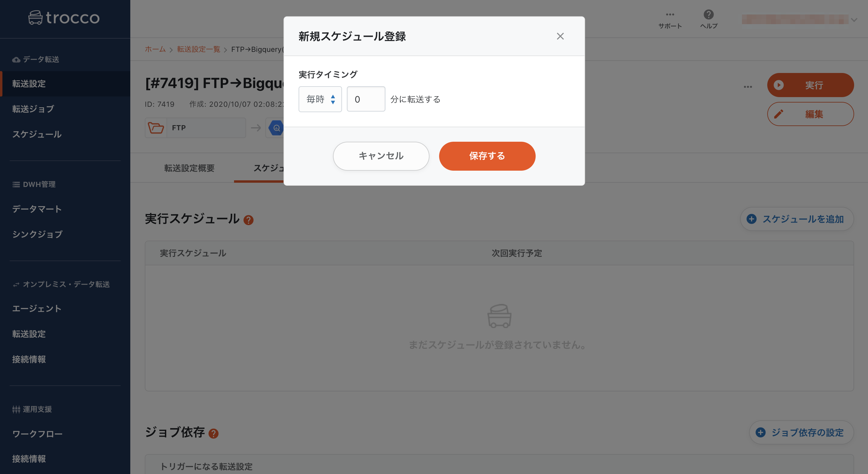Focus the minute input field showing 0

tap(366, 99)
